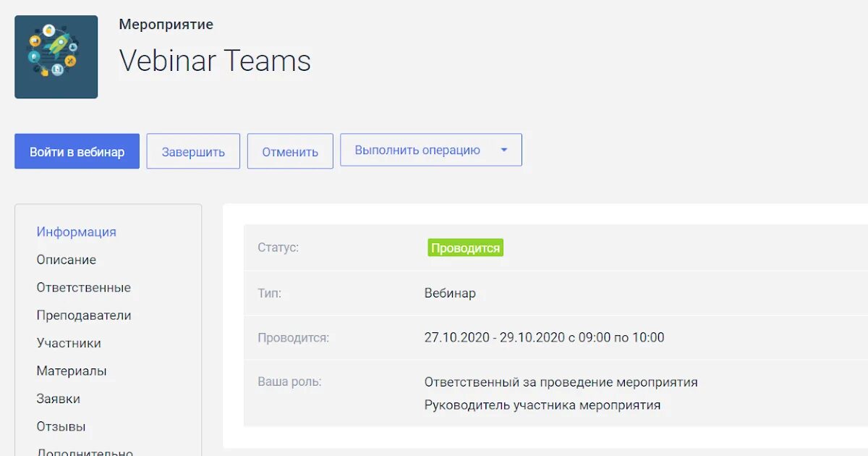The height and width of the screenshot is (456, 868).
Task: Click the 'Завершить' button
Action: [x=193, y=151]
